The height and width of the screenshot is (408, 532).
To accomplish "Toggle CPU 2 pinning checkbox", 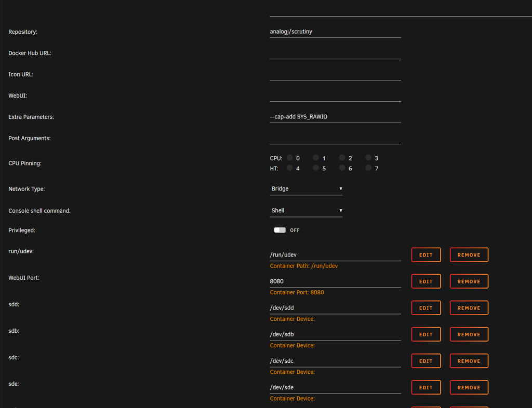I will (342, 158).
